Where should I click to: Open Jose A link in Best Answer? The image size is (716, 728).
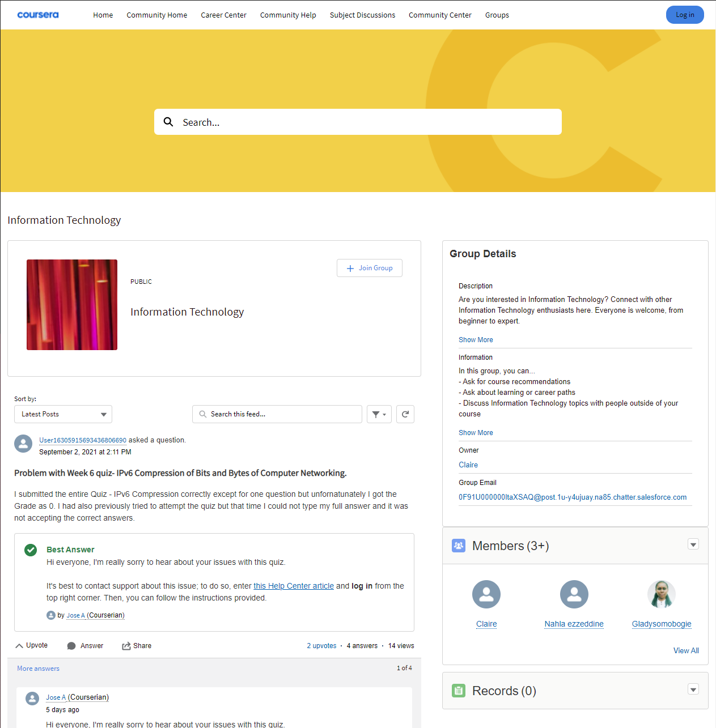76,615
